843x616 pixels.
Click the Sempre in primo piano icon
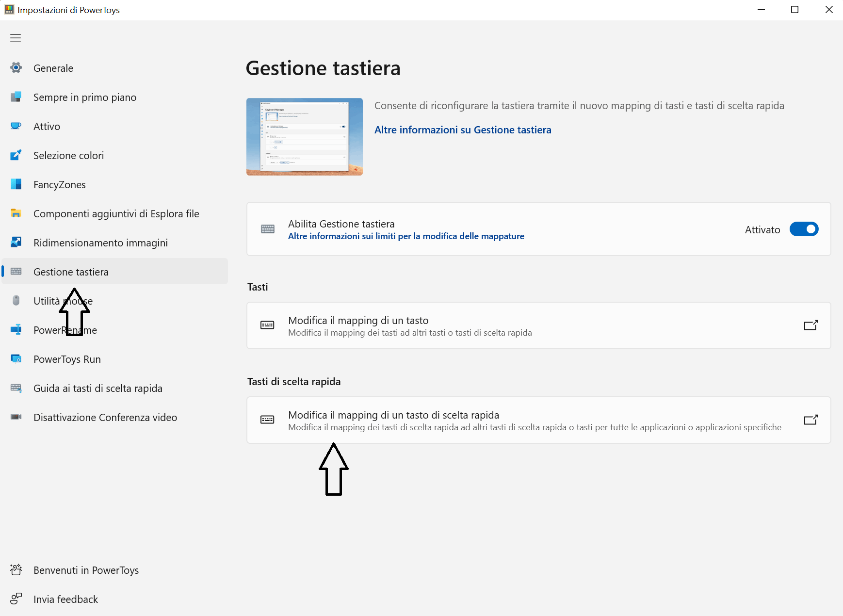tap(16, 97)
